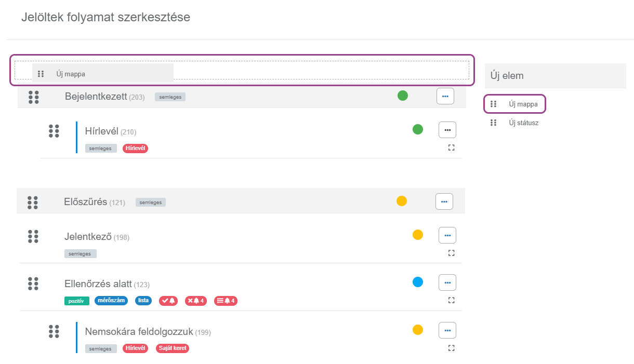Click the blue color dot of Ellenőrzés alatt
Image resolution: width=634 pixels, height=364 pixels.
pyautogui.click(x=418, y=282)
